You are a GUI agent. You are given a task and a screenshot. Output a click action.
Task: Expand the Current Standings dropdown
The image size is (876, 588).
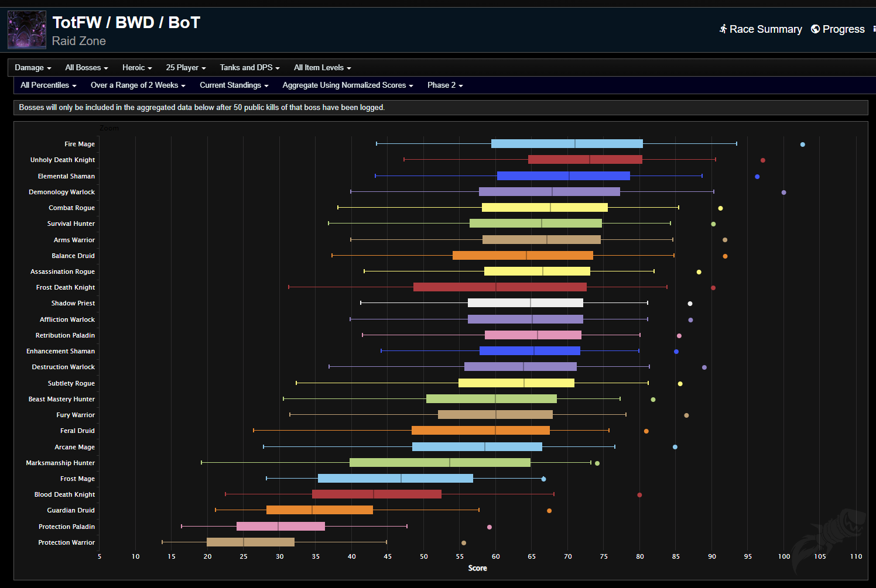[234, 85]
